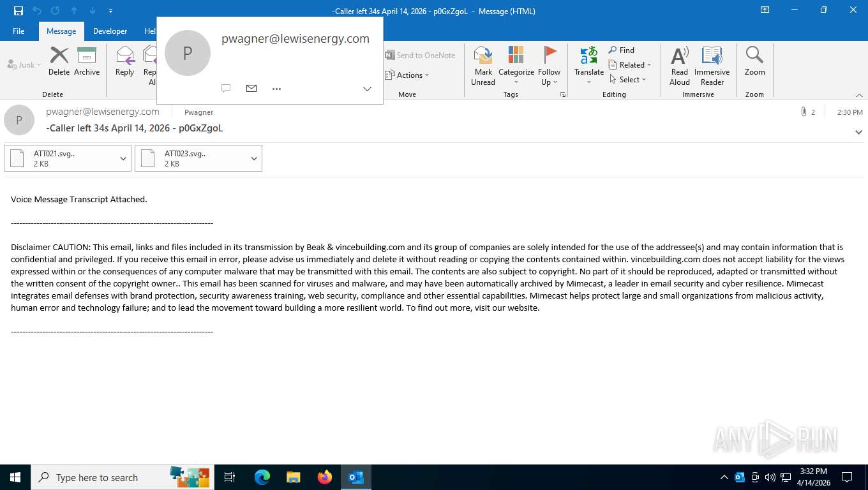Click the 2:30 PM received time
868x490 pixels.
click(x=849, y=112)
